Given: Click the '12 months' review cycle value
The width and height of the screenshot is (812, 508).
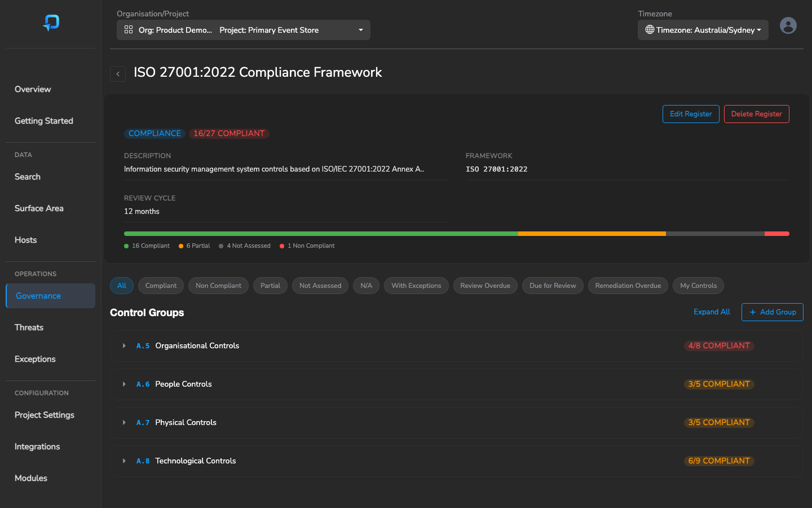Looking at the screenshot, I should point(142,212).
